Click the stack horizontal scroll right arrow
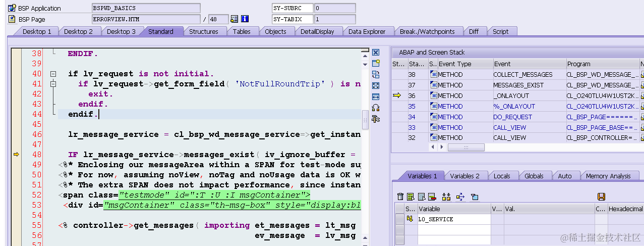The width and height of the screenshot is (644, 246). coord(442,147)
